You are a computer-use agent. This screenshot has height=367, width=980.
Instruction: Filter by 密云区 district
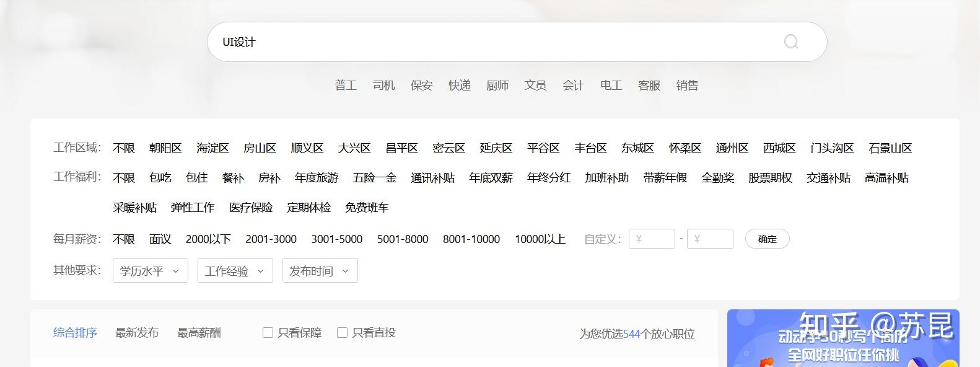click(448, 148)
